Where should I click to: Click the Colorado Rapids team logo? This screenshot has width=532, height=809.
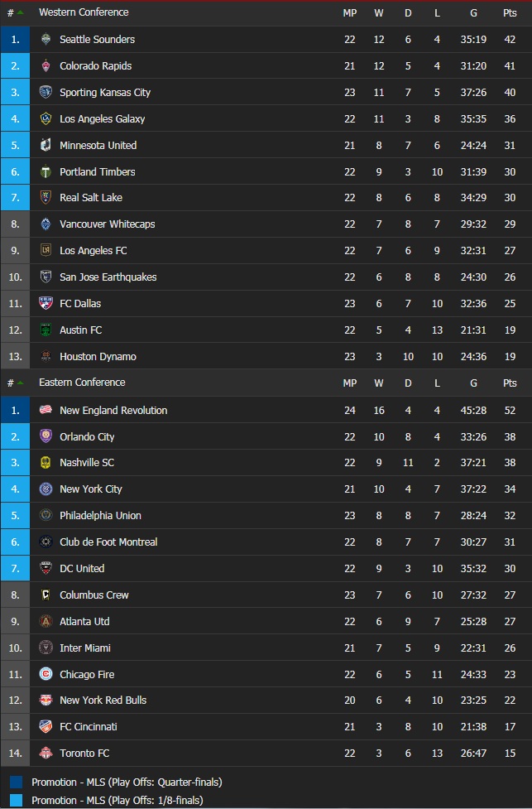(46, 66)
